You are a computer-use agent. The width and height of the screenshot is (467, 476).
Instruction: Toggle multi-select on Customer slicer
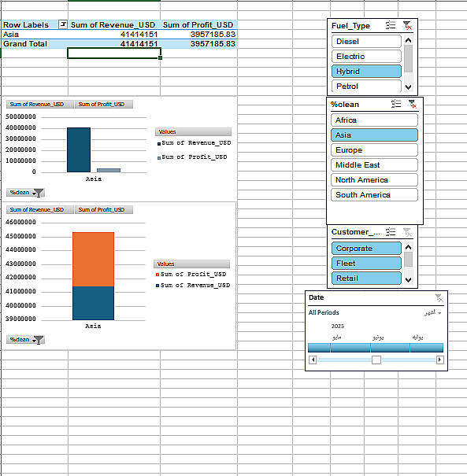391,232
